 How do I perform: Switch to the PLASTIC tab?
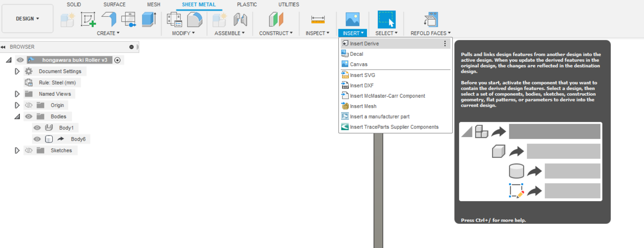coord(247,5)
